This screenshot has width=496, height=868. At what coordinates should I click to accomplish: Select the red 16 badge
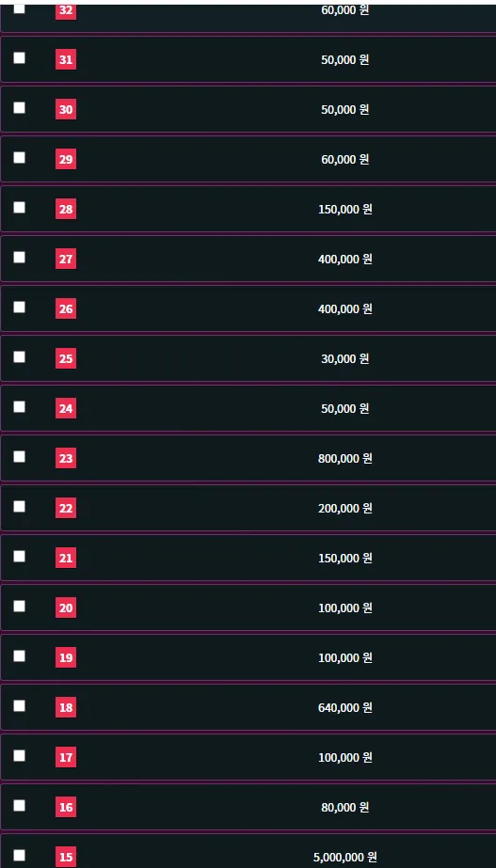click(66, 807)
